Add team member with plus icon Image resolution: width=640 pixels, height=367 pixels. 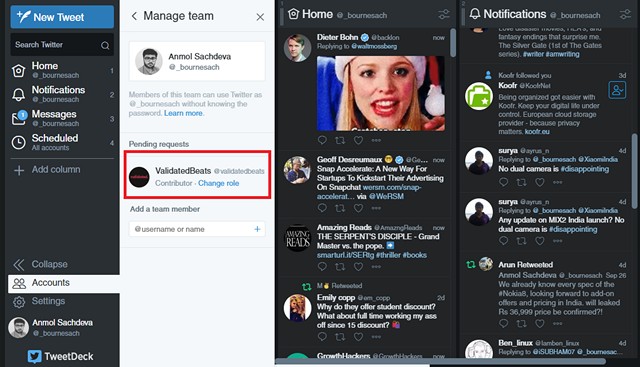click(x=257, y=229)
